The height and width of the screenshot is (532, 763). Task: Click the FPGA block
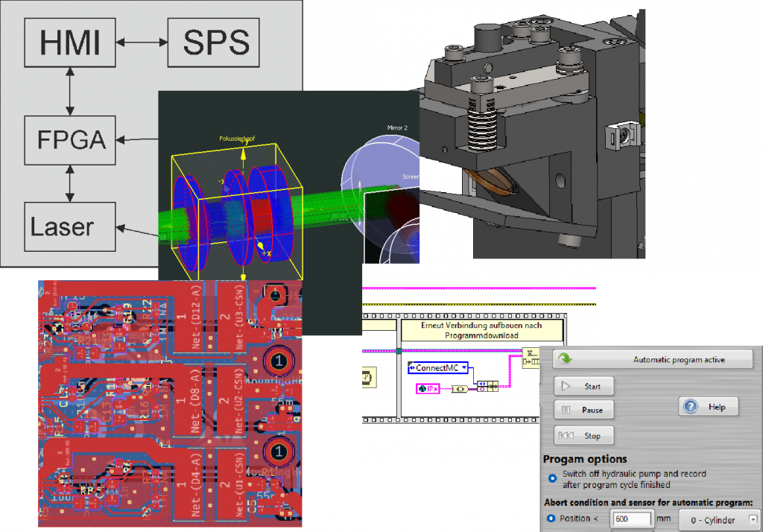tap(69, 140)
